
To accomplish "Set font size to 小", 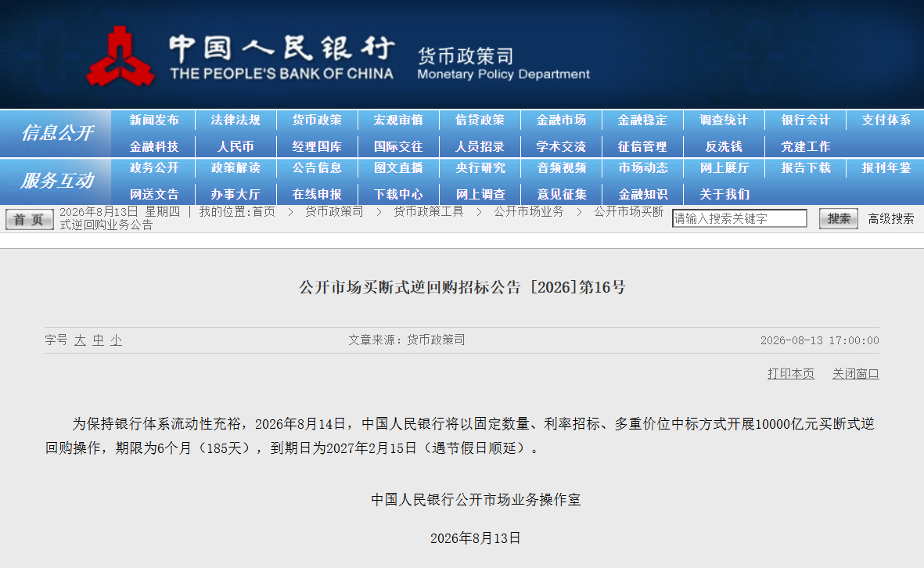I will pos(116,340).
